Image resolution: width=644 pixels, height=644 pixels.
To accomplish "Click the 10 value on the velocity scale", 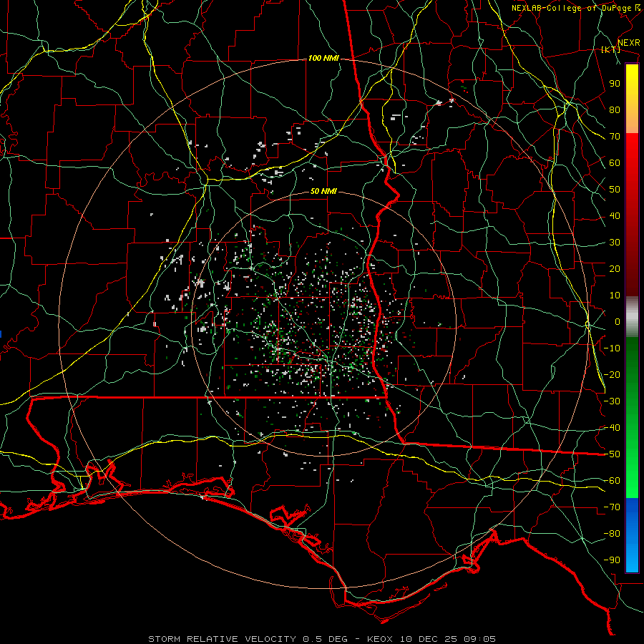I will click(615, 296).
